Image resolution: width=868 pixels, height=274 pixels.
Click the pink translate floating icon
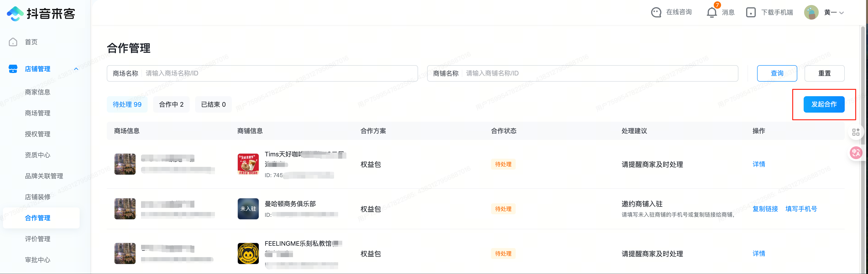tap(855, 153)
